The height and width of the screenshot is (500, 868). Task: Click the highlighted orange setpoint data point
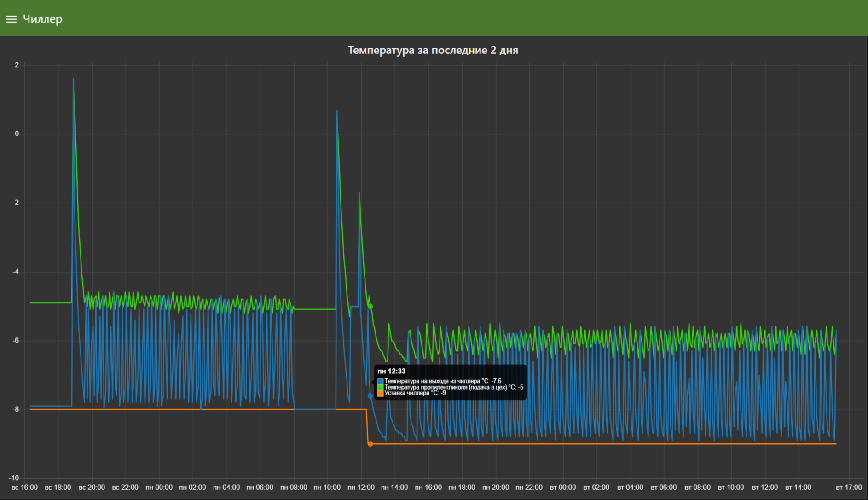coord(370,444)
